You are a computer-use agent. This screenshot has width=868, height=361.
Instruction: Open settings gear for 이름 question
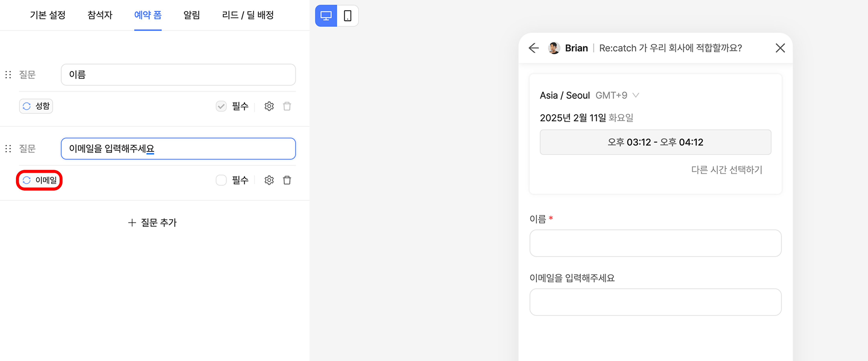click(269, 106)
